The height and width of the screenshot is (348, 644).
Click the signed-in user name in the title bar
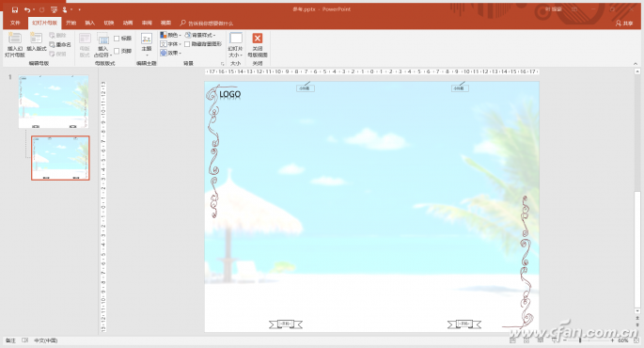tap(554, 9)
